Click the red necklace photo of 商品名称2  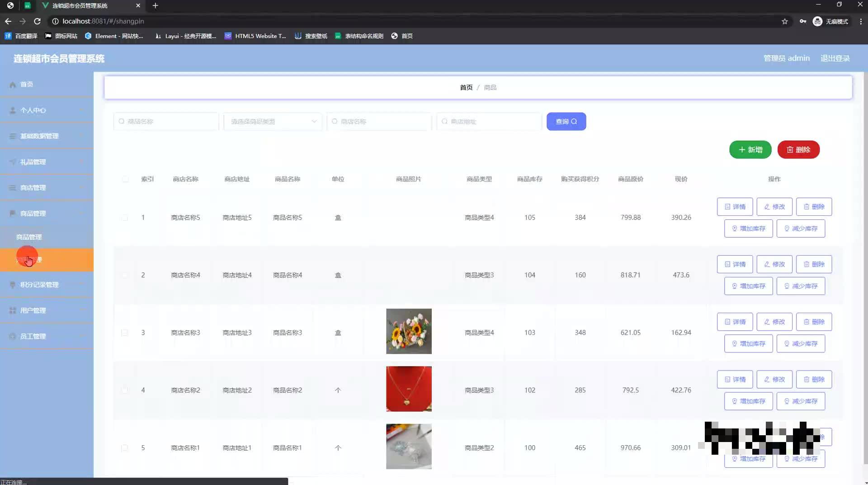tap(409, 389)
